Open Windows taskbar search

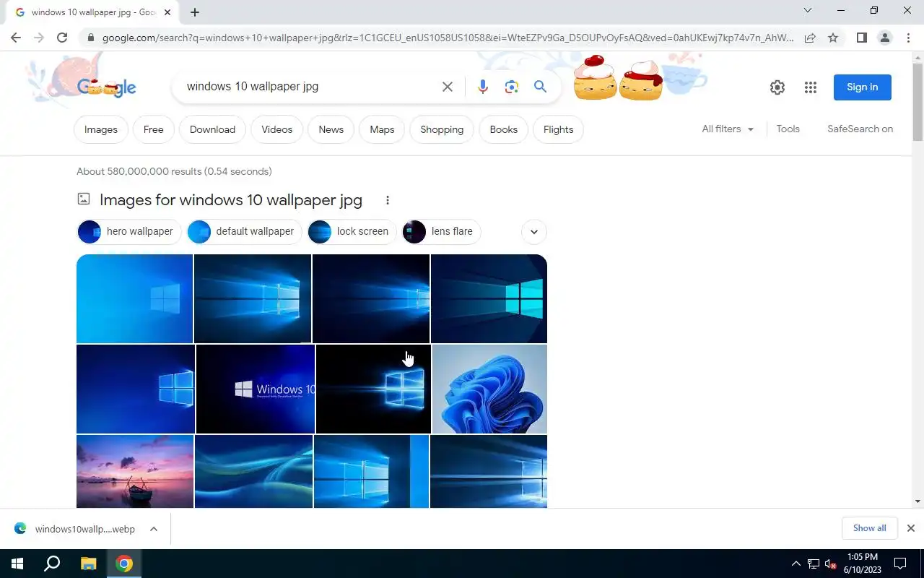(x=52, y=564)
